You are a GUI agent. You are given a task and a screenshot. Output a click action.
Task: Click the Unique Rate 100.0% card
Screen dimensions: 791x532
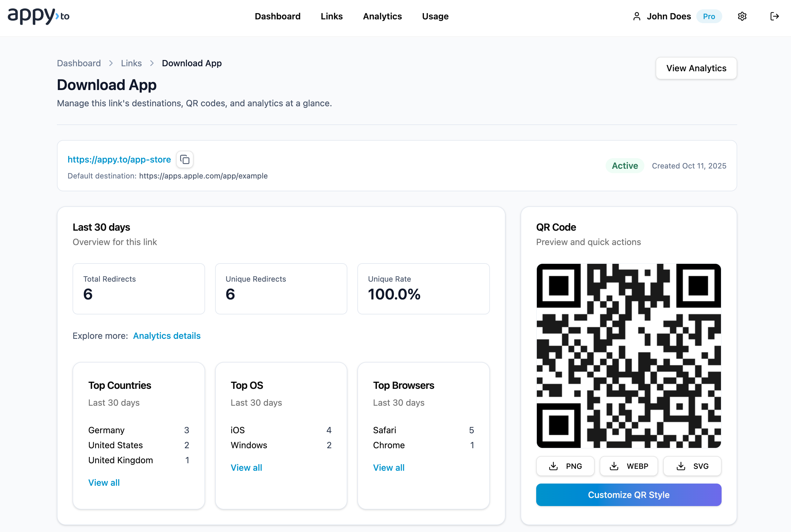(423, 289)
